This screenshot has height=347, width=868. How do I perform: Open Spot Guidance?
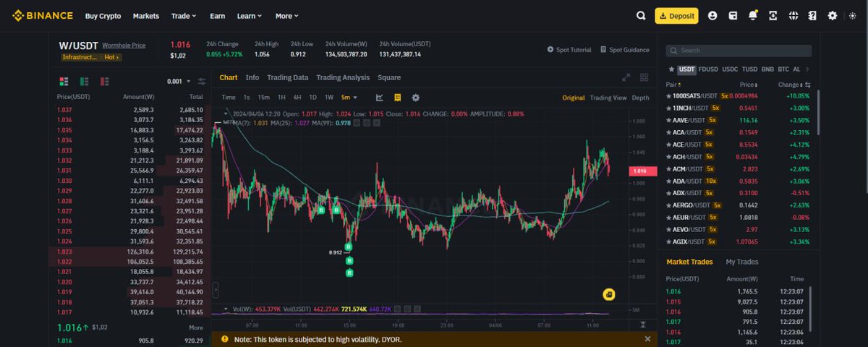pyautogui.click(x=624, y=50)
